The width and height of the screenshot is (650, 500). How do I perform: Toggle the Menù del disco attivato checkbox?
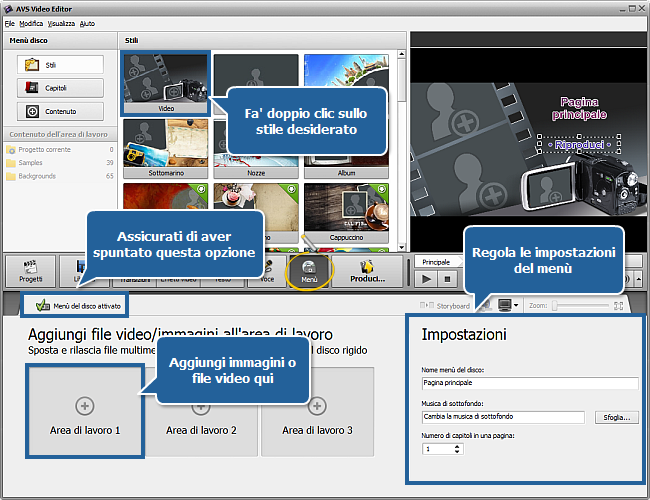coord(42,305)
